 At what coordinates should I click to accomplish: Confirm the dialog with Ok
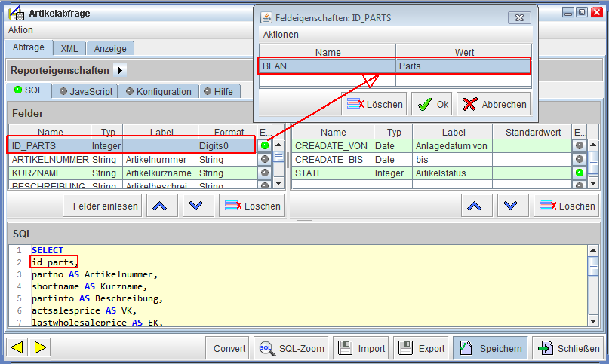[x=432, y=104]
